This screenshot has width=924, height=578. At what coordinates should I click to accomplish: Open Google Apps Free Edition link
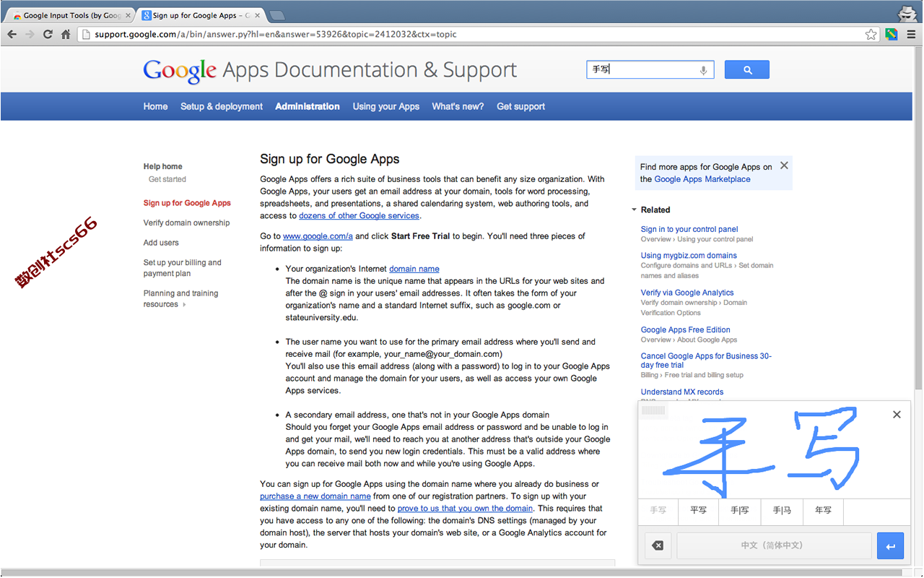click(x=686, y=329)
